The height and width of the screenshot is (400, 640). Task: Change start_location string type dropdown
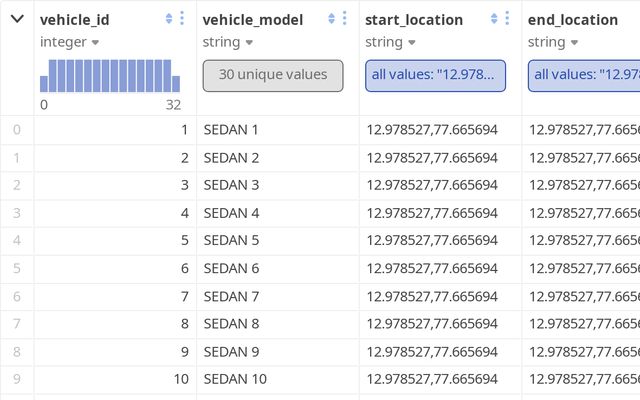[x=389, y=42]
